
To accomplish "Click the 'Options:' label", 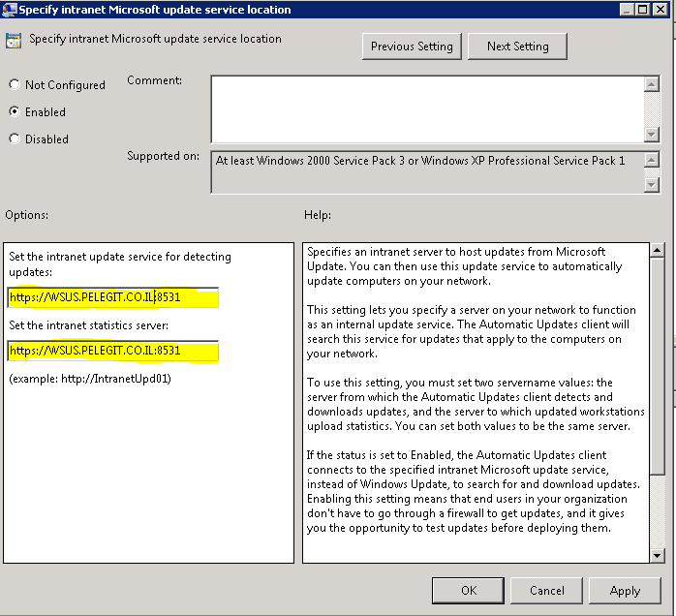I will click(x=27, y=215).
